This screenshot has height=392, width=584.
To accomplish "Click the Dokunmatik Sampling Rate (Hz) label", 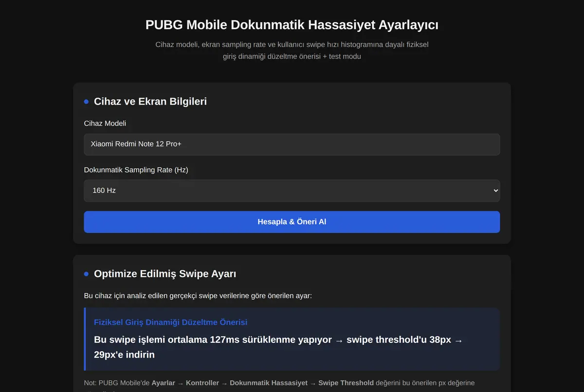I will click(x=136, y=170).
